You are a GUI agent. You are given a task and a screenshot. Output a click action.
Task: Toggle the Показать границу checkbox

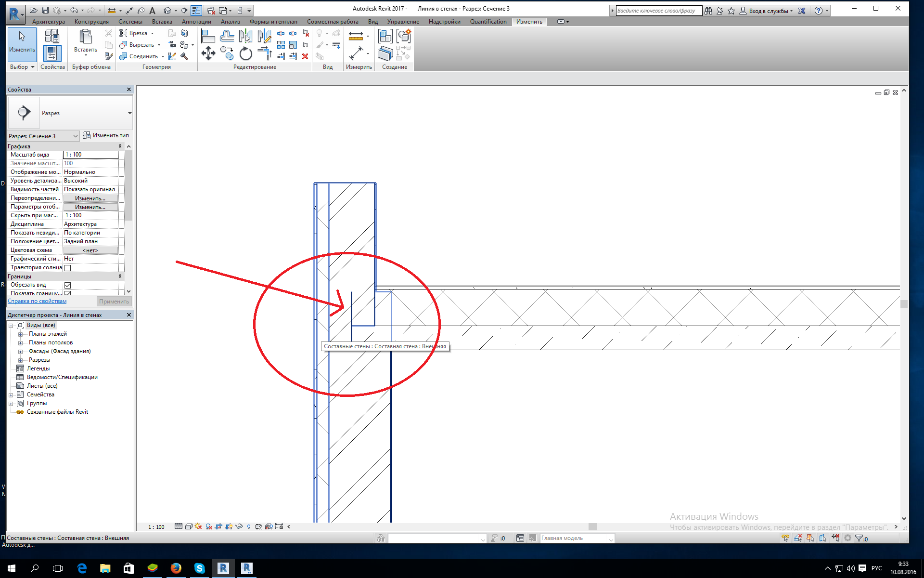click(68, 293)
